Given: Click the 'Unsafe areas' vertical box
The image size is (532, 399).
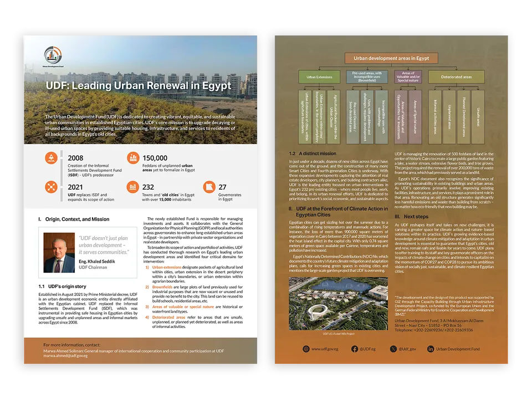Looking at the screenshot, I should 478,117.
